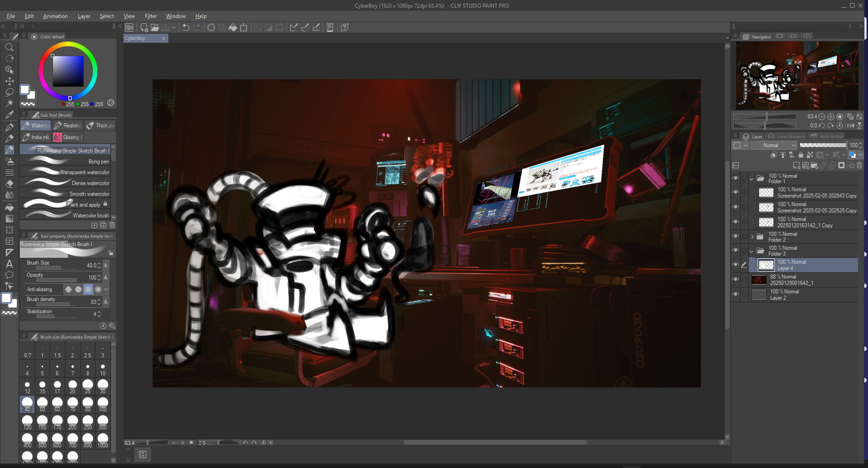This screenshot has width=868, height=468.
Task: Hide Screenshot 2025-02-05 202525 Copy layer
Action: (x=736, y=207)
